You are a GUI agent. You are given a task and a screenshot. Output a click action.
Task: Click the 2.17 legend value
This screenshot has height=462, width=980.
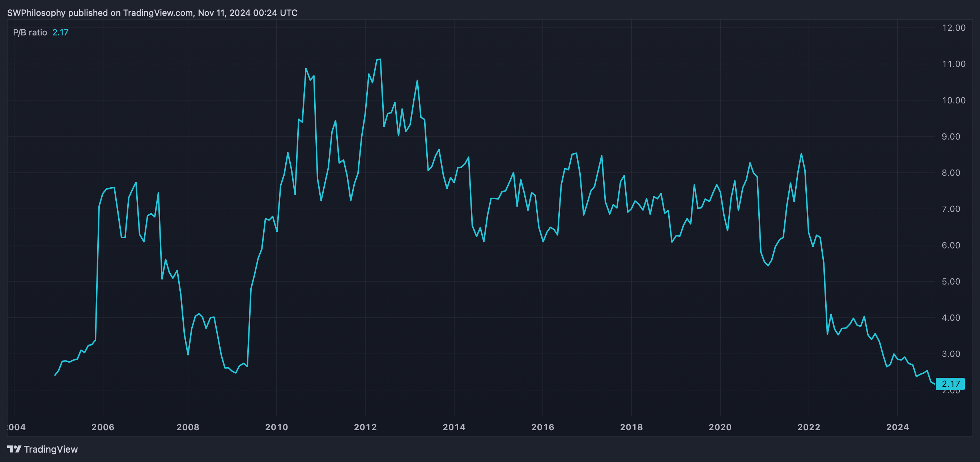pyautogui.click(x=60, y=32)
